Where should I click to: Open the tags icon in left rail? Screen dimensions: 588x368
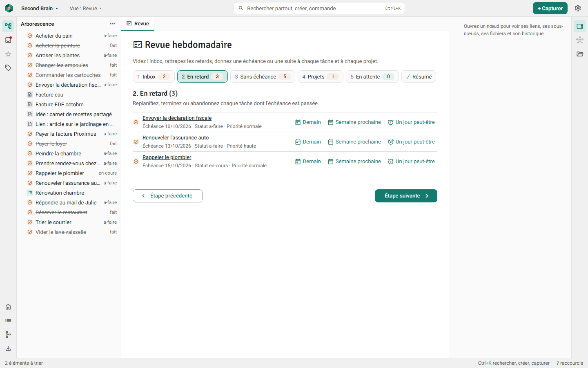click(8, 68)
